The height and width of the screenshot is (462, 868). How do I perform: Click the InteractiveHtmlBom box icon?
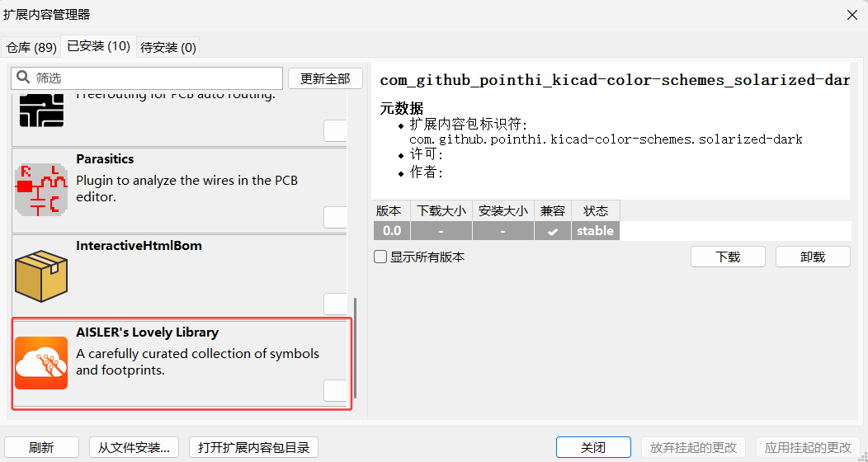[41, 276]
